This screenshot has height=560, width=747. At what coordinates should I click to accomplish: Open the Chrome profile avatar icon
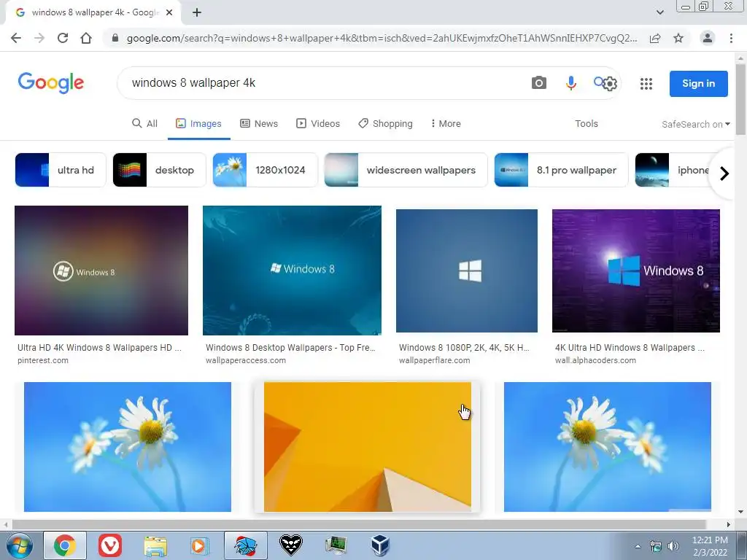(x=708, y=38)
